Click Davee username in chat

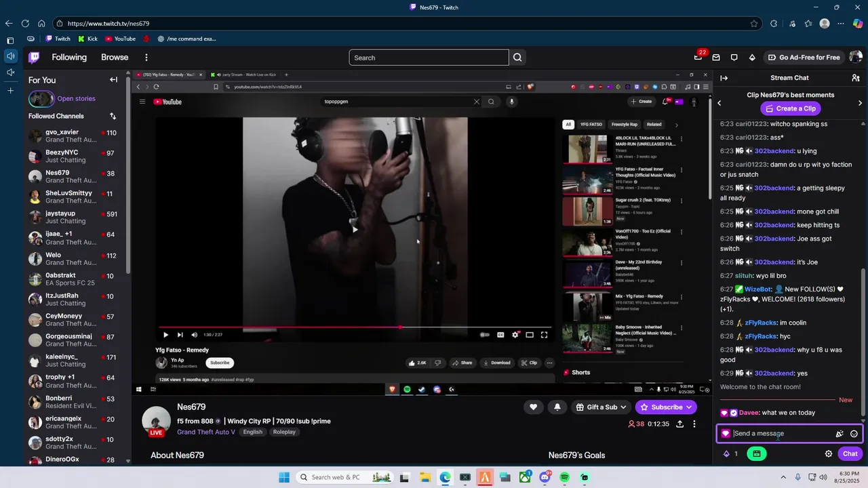click(x=749, y=413)
